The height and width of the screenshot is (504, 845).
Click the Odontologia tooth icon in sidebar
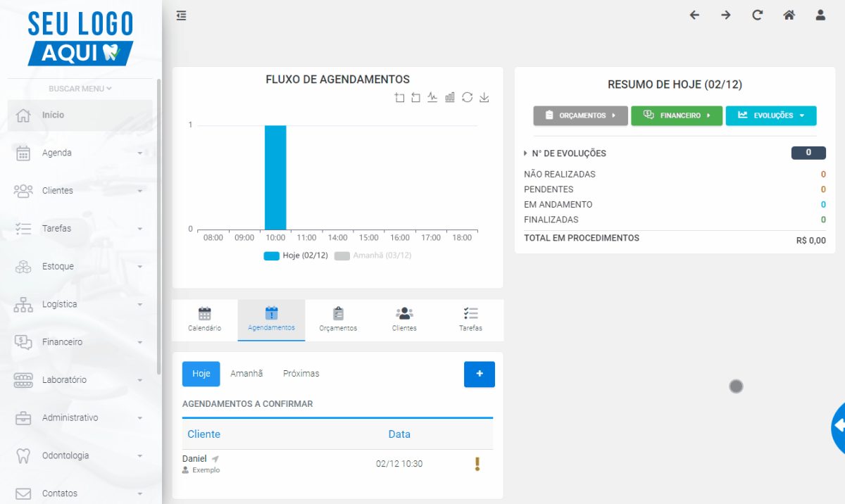(23, 456)
